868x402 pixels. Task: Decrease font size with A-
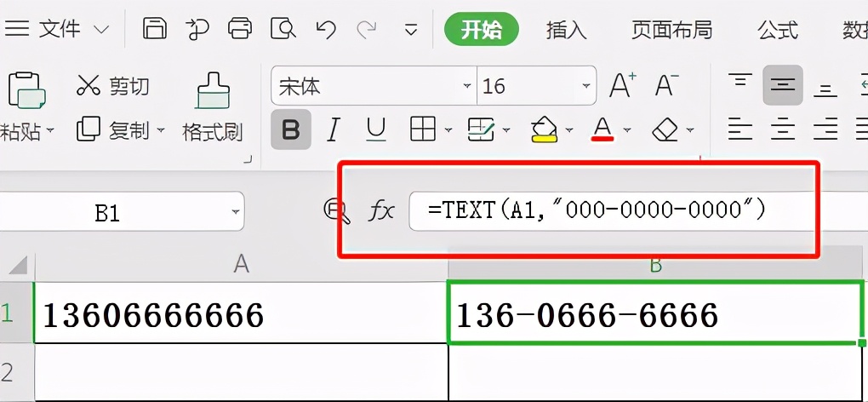point(666,86)
